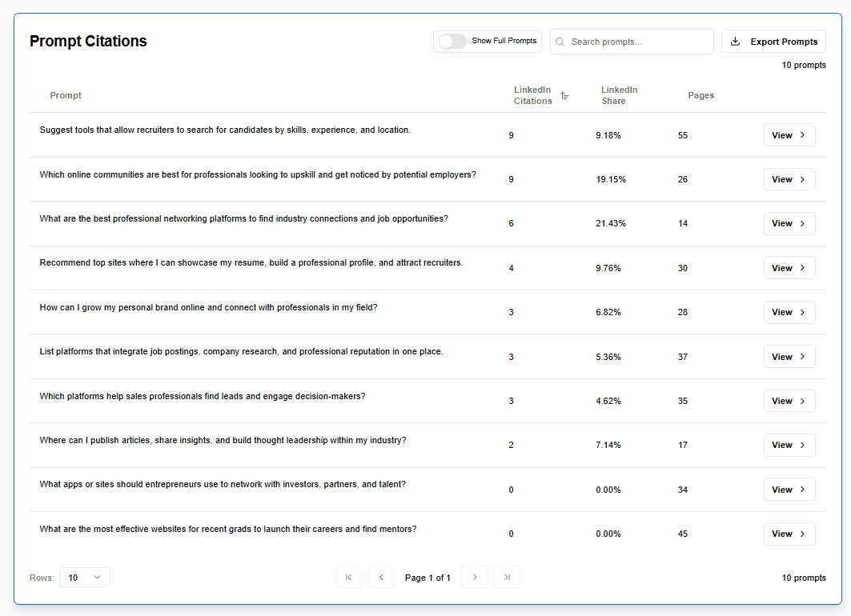Click the Pages value 17

point(683,445)
